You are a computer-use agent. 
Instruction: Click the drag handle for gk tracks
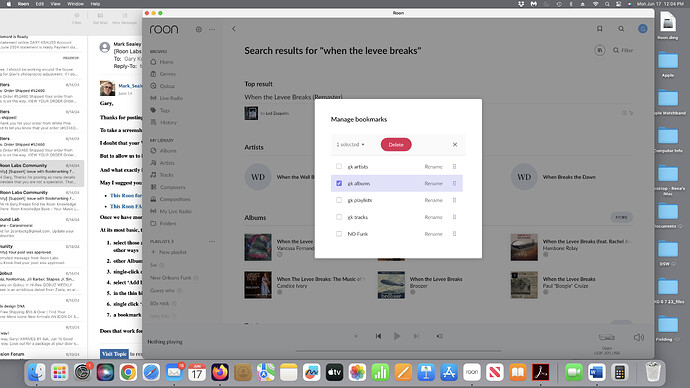454,217
